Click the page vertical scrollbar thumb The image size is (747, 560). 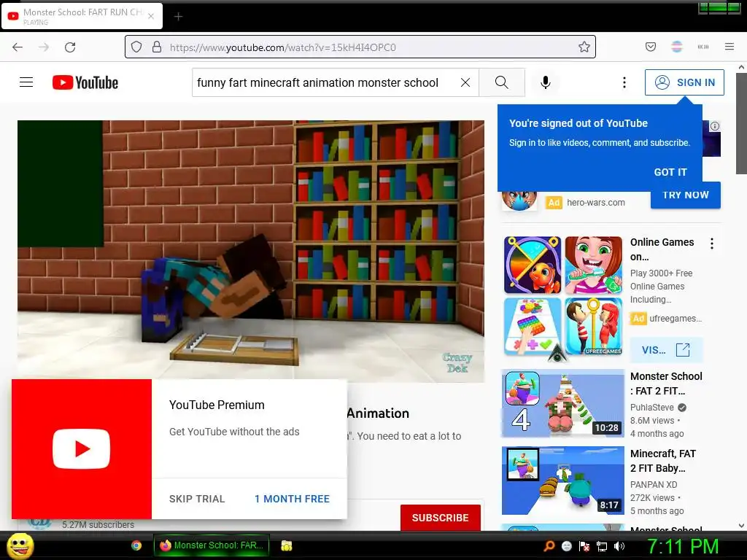coord(741,124)
